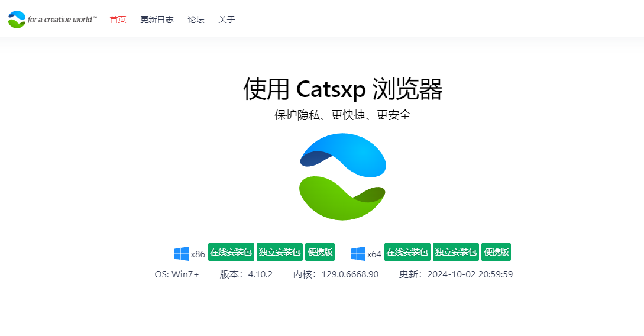Download the x64 在线安装包 installer

point(407,252)
